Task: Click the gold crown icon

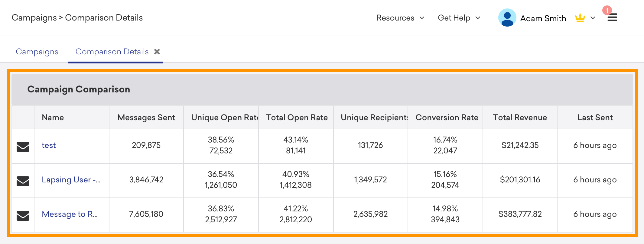Action: pos(580,18)
